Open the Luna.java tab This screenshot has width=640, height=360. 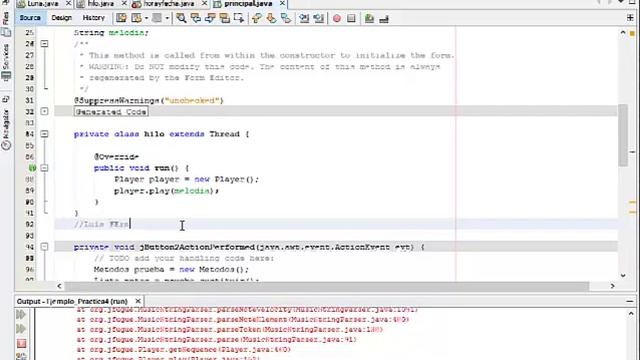[x=42, y=4]
